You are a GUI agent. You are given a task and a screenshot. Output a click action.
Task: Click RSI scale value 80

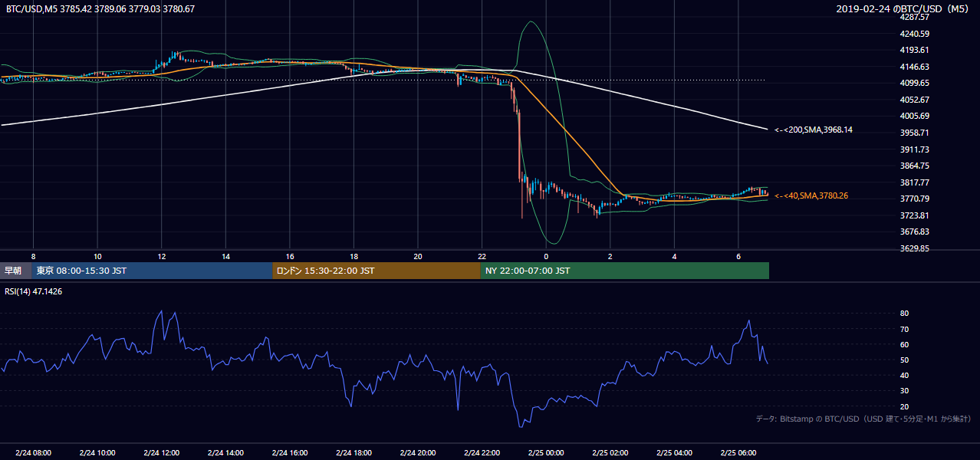(904, 314)
